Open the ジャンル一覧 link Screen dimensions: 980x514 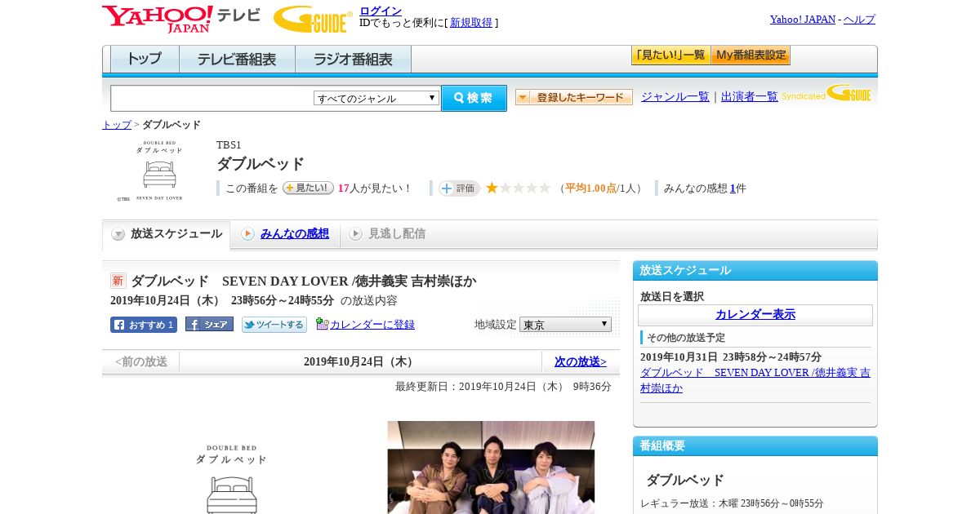pos(675,96)
